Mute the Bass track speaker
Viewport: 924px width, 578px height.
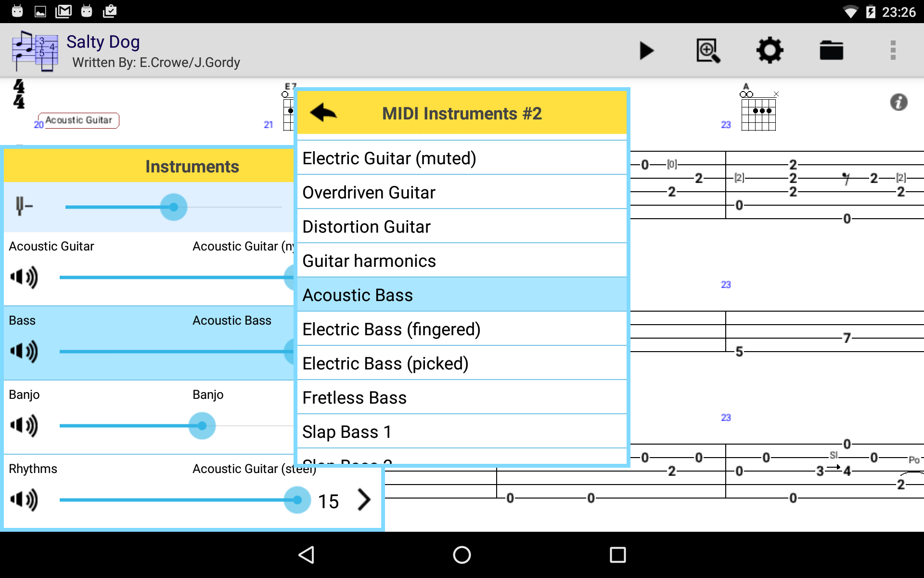click(x=24, y=351)
